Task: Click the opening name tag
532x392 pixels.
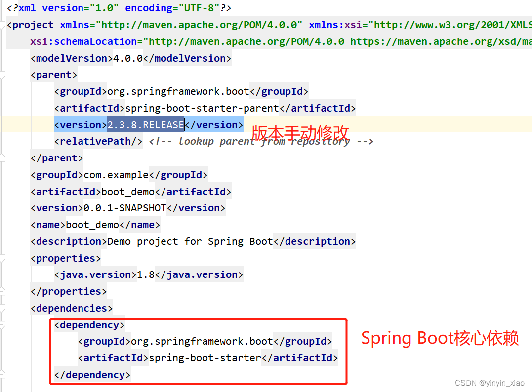Action: (x=48, y=225)
